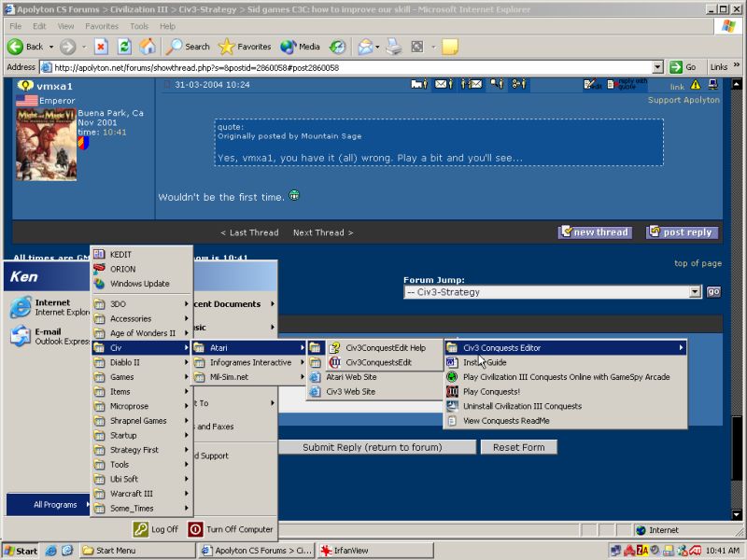Open the Help menu
The width and height of the screenshot is (747, 560).
click(167, 26)
